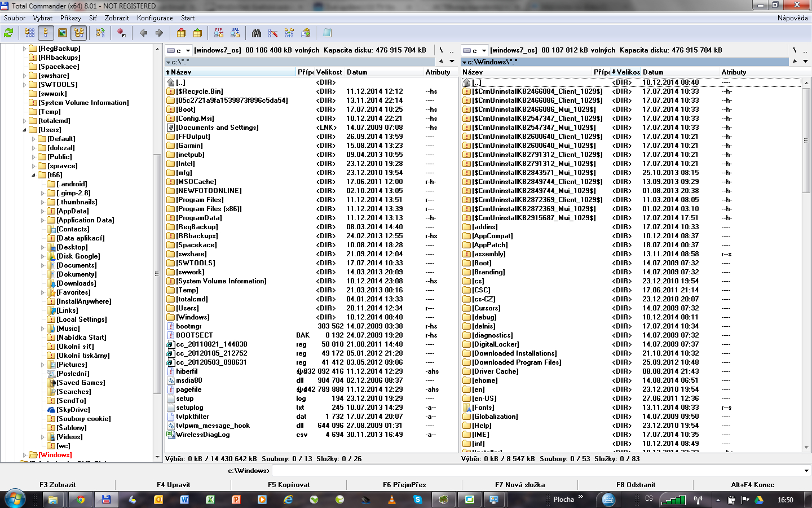Click the Unpack files toolbar icon
This screenshot has width=812, height=508.
(197, 33)
